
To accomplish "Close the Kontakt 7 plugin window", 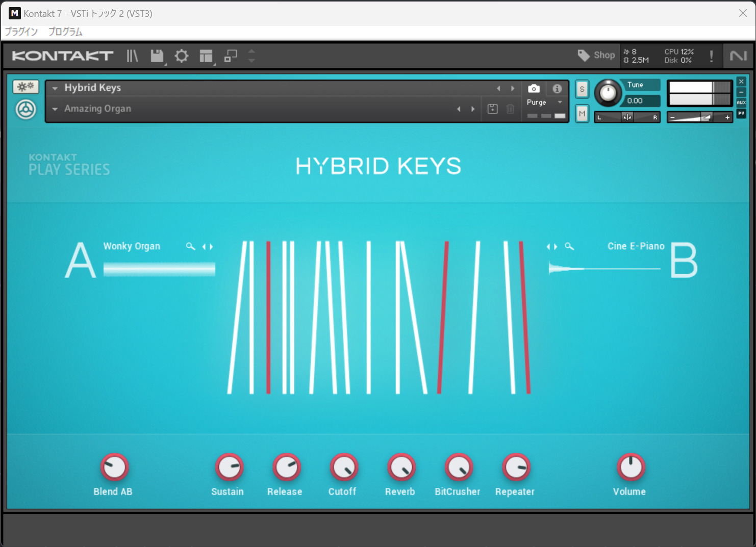I will coord(743,13).
